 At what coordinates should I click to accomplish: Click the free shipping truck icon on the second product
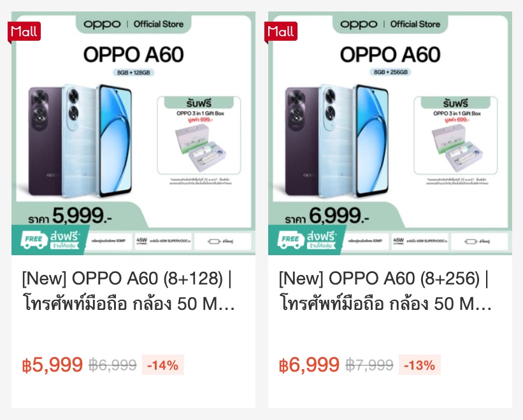tap(290, 241)
